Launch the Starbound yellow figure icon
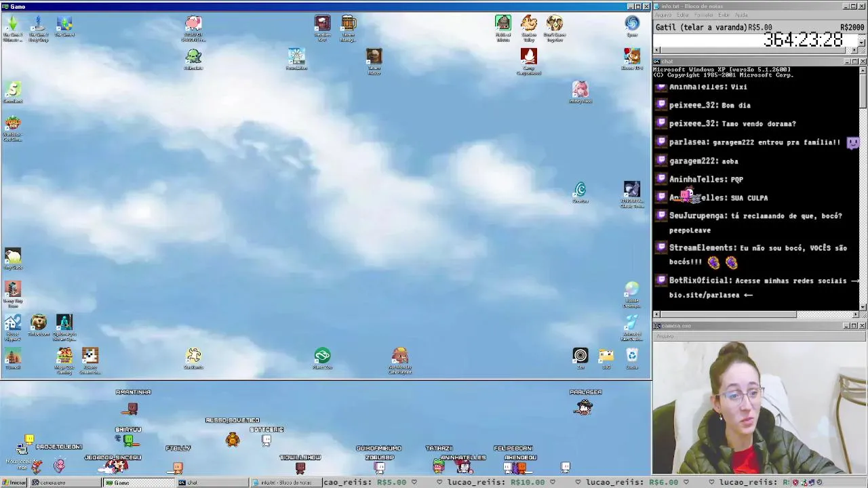Image resolution: width=868 pixels, height=488 pixels. pos(193,358)
